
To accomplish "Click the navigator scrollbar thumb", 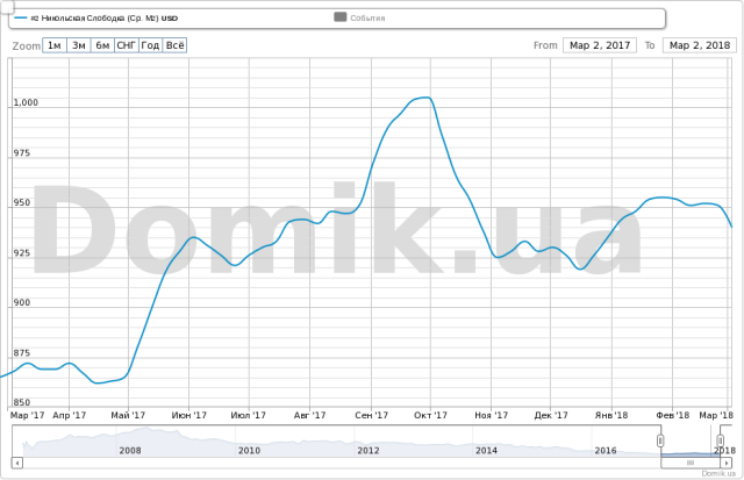I will [690, 462].
